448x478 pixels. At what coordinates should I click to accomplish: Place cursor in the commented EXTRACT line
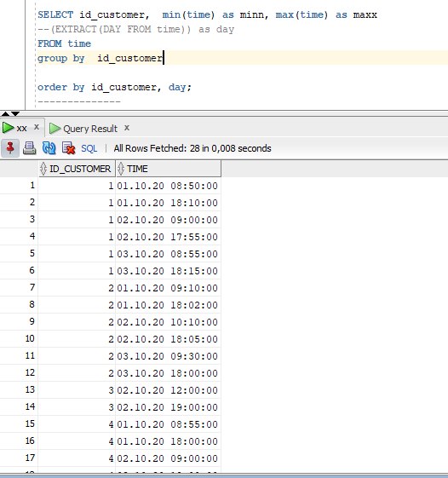pyautogui.click(x=136, y=29)
